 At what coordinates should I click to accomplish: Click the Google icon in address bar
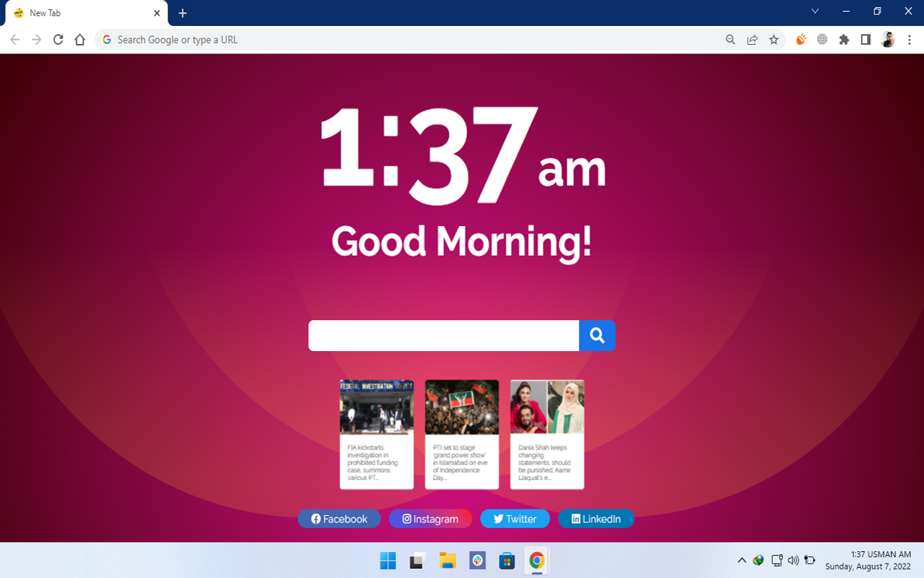click(107, 40)
